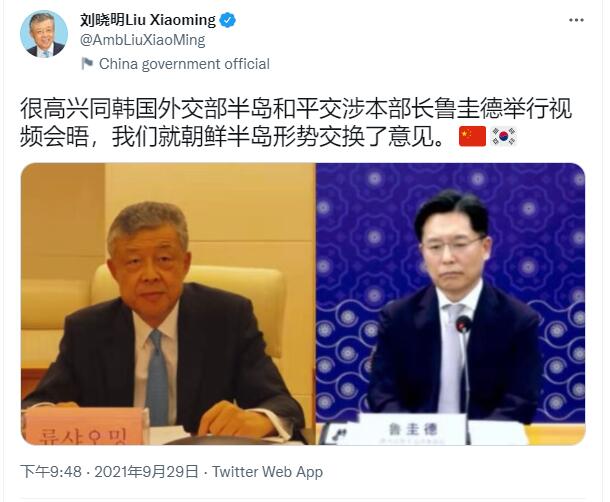Screen dimensions: 610x502
Task: Click the tweet text body
Action: (x=296, y=122)
